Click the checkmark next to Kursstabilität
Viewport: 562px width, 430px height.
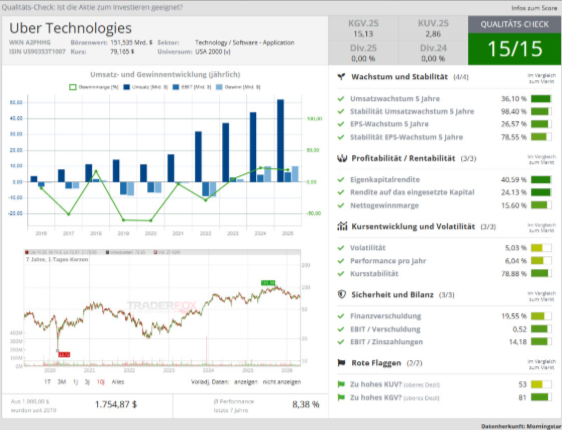(341, 273)
